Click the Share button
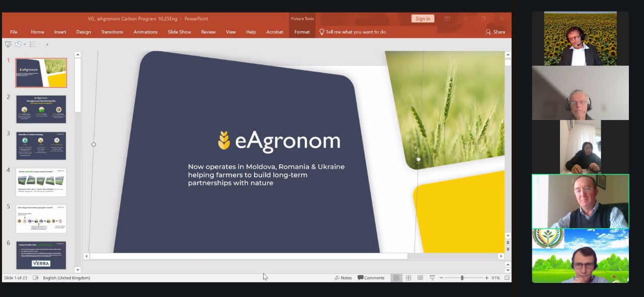Screen dimensions: 644x297 (x=495, y=32)
